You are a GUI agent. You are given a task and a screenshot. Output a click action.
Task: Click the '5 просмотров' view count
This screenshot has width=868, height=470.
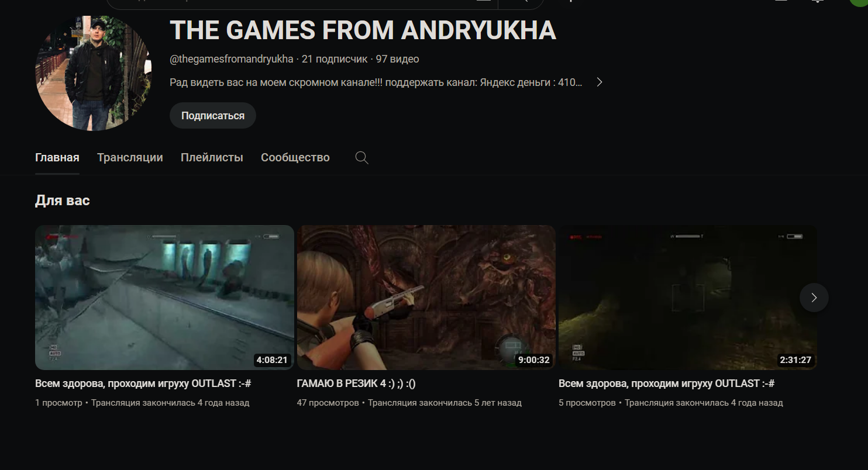click(587, 403)
